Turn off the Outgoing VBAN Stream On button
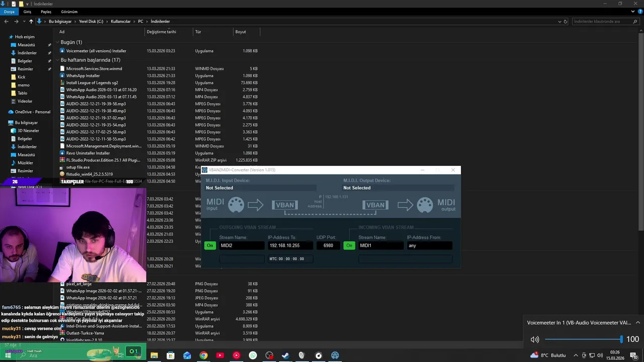Screen dimensions: 644x362 [x=210, y=245]
